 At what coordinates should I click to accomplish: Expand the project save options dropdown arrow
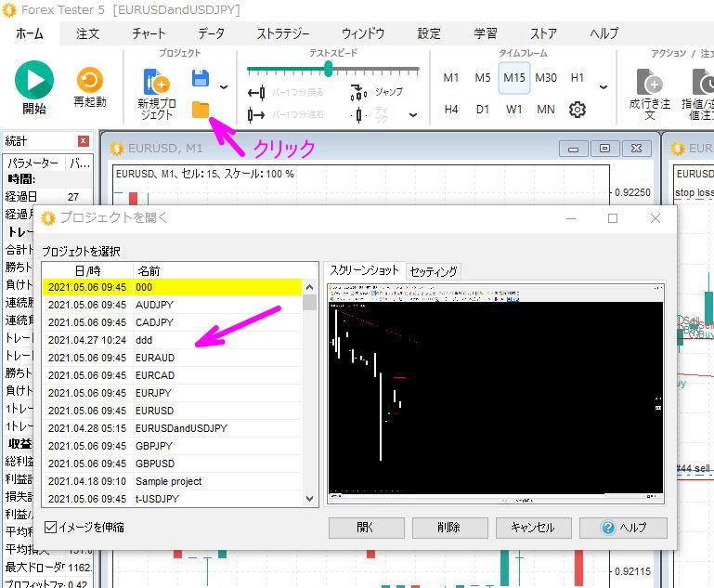[x=224, y=87]
